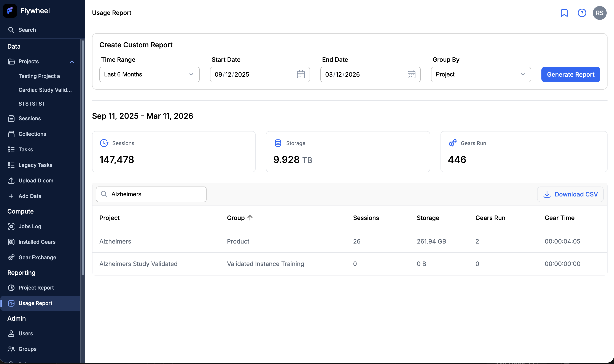614x364 pixels.
Task: Toggle the Group column sort order
Action: 240,218
